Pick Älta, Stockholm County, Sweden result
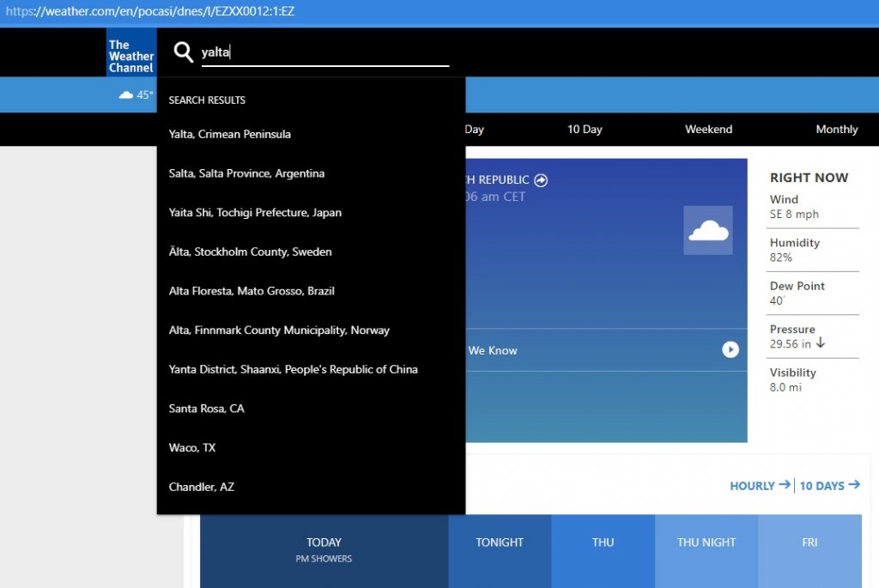This screenshot has width=879, height=588. tap(250, 252)
